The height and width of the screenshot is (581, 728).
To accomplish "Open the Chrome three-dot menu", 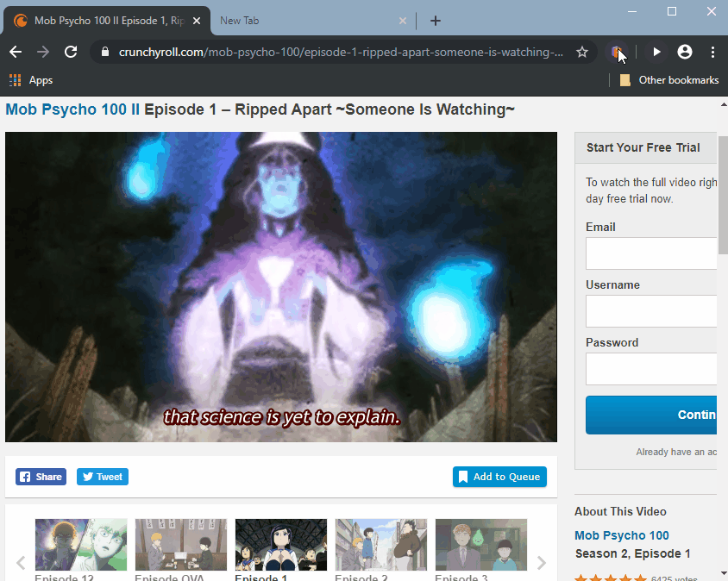I will point(712,52).
